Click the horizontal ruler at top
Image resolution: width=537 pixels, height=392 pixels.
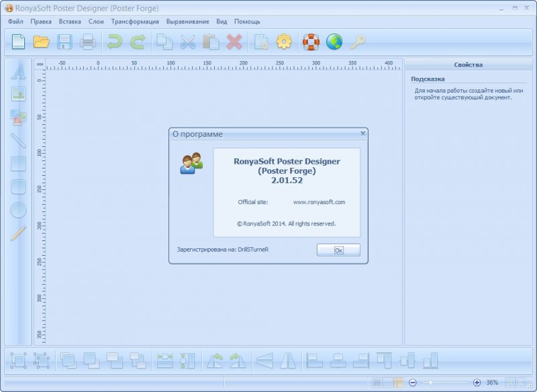223,64
